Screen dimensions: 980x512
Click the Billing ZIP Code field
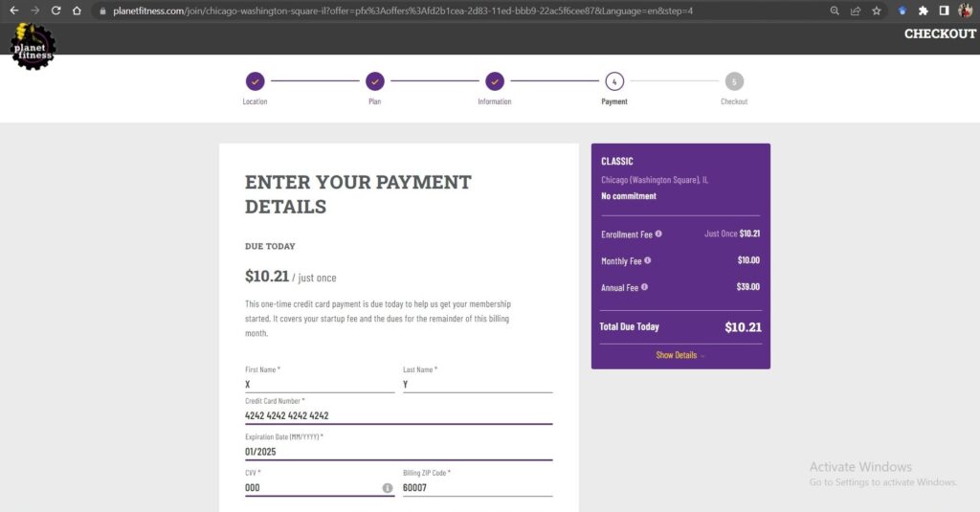tap(478, 488)
